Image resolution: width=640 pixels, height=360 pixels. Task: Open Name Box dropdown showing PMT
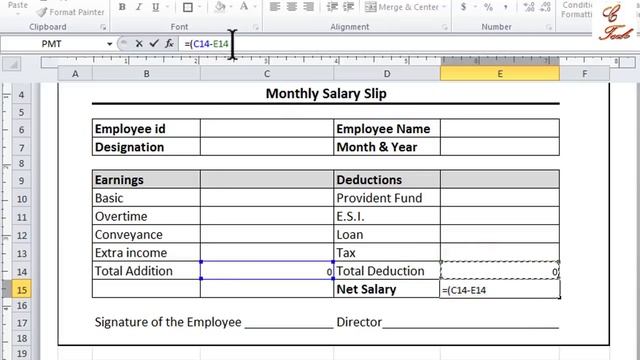click(109, 44)
